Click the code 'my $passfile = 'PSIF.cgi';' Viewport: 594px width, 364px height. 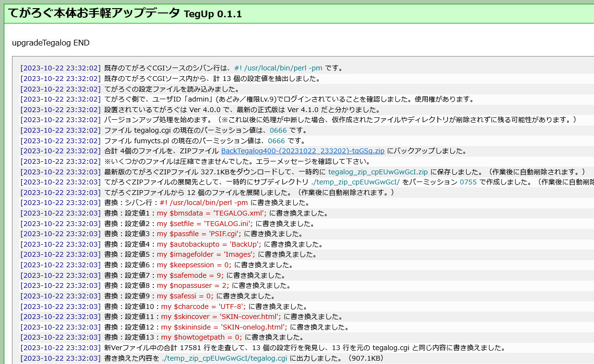(199, 234)
